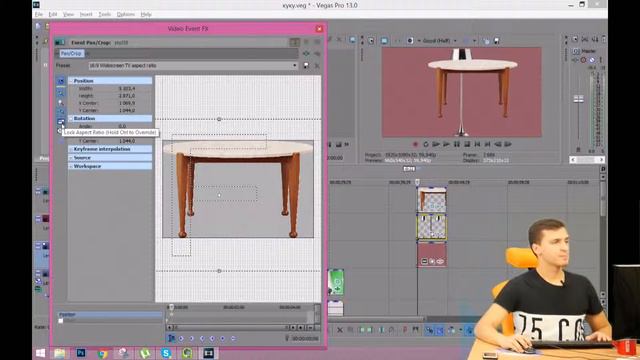The width and height of the screenshot is (640, 360).
Task: Click Play From Start under preview
Action: click(x=436, y=144)
